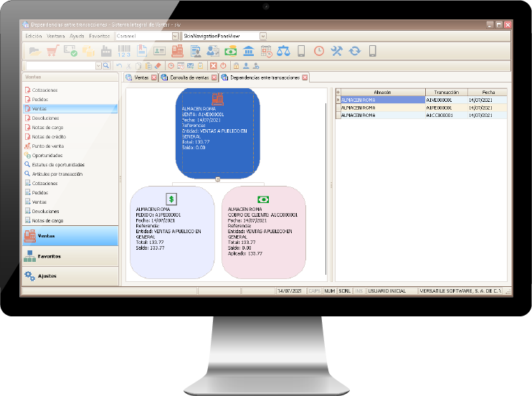Image resolution: width=532 pixels, height=396 pixels.
Task: Open the large red clock icon
Action: 319,51
